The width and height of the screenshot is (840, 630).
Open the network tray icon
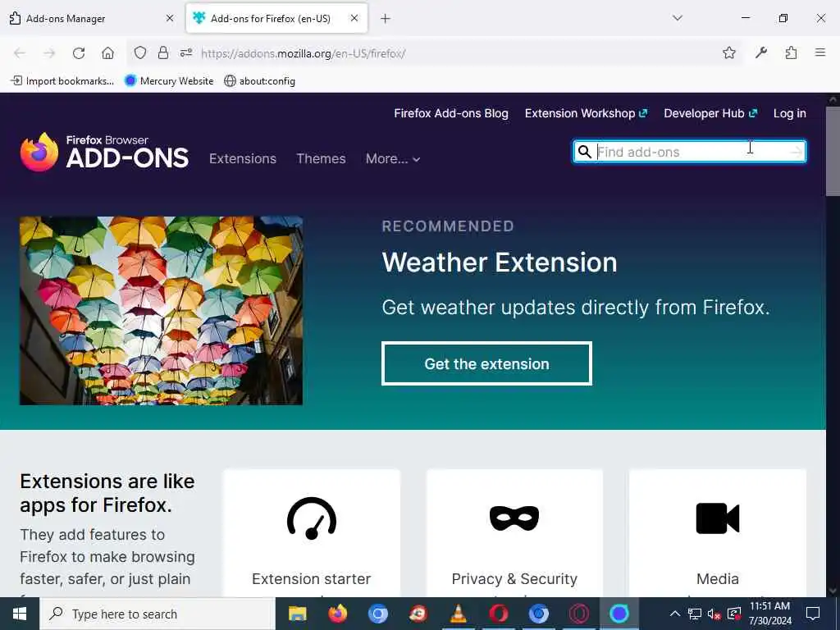[x=694, y=614]
